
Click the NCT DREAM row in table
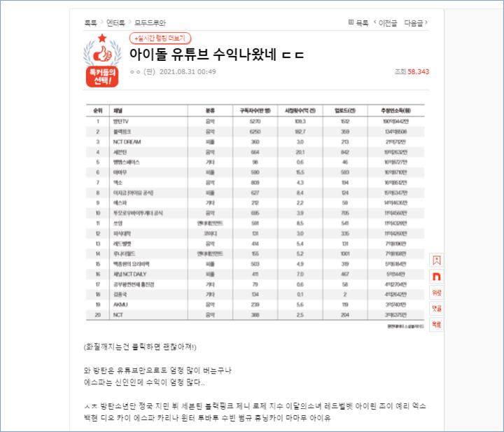coord(255,141)
